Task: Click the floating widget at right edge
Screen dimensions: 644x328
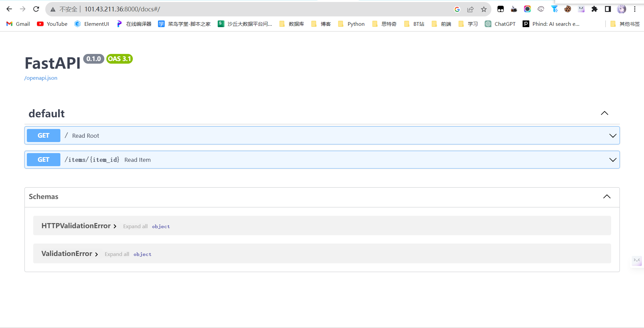Action: 637,260
